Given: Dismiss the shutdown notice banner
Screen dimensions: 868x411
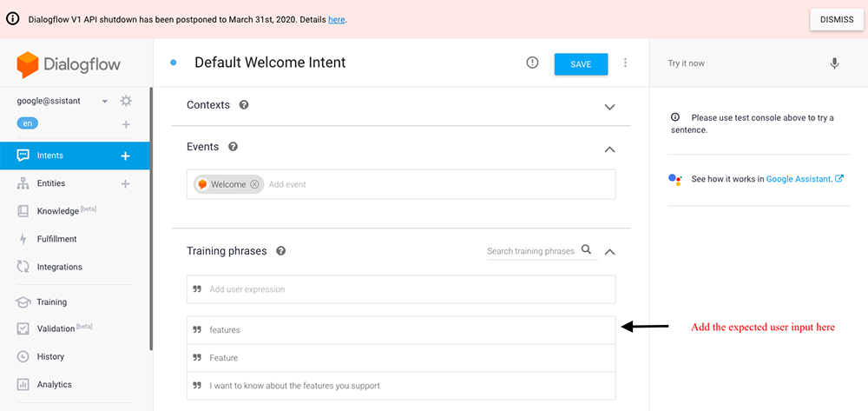Looking at the screenshot, I should click(837, 19).
